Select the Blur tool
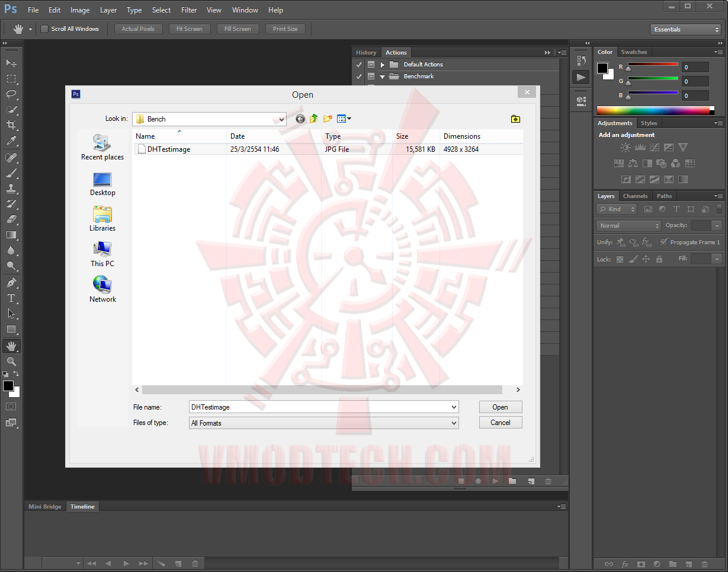Screen dimensions: 728x572 (11, 250)
